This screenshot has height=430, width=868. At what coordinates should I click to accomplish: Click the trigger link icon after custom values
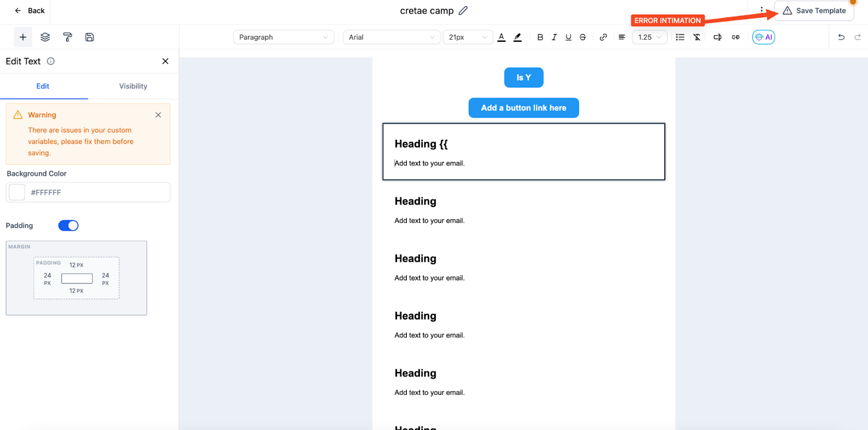click(736, 37)
